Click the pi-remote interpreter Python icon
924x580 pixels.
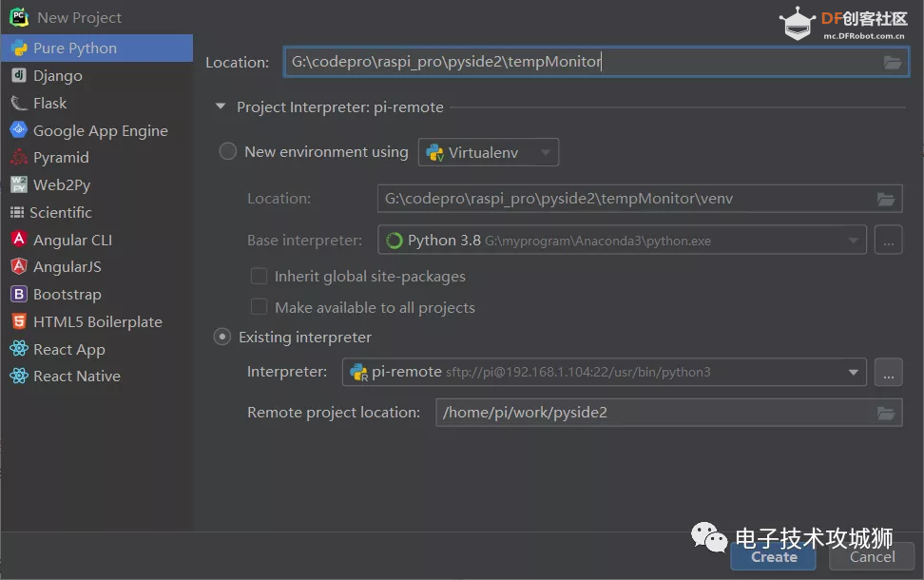pos(358,372)
